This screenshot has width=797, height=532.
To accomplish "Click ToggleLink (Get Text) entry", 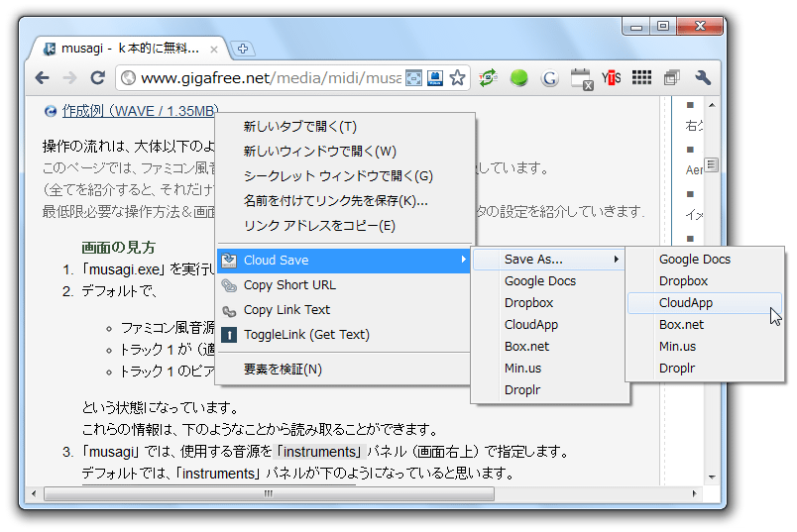I will (344, 335).
